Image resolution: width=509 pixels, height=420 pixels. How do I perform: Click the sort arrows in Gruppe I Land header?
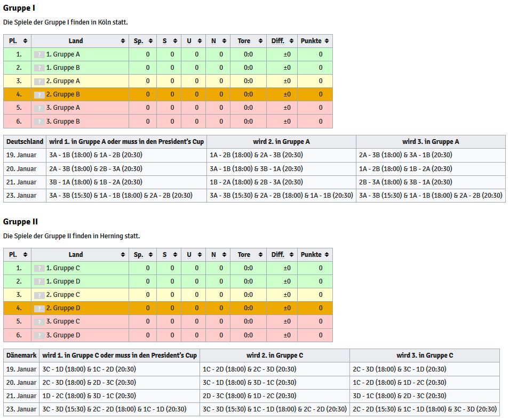(x=123, y=41)
